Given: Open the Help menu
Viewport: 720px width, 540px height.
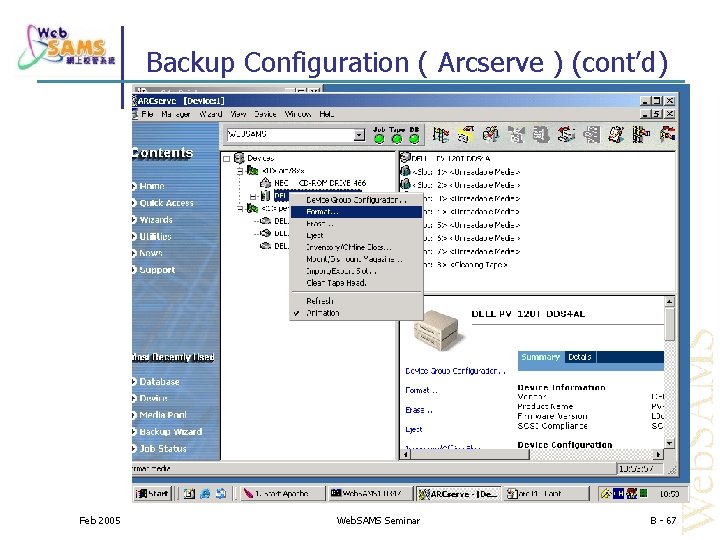Looking at the screenshot, I should 326,114.
